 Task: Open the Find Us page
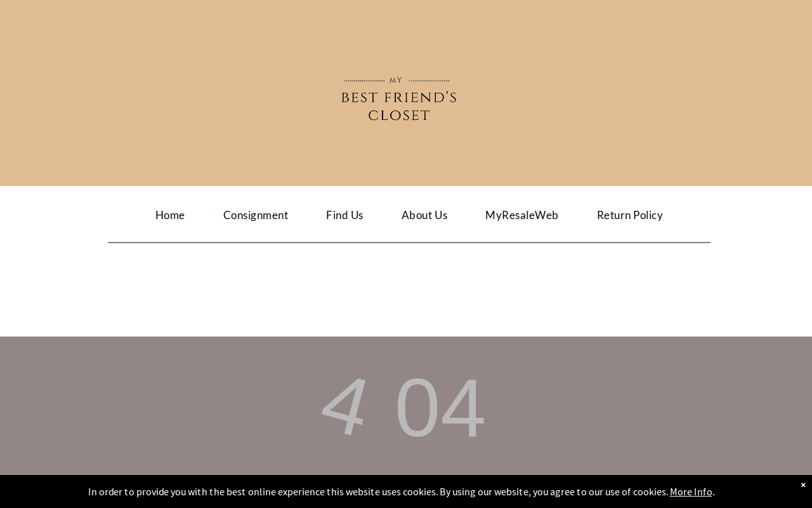click(344, 215)
